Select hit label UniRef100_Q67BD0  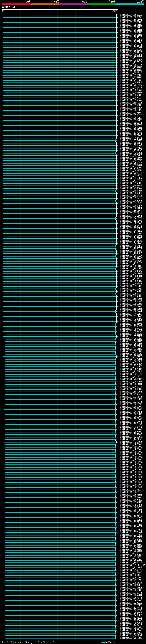[131, 42]
